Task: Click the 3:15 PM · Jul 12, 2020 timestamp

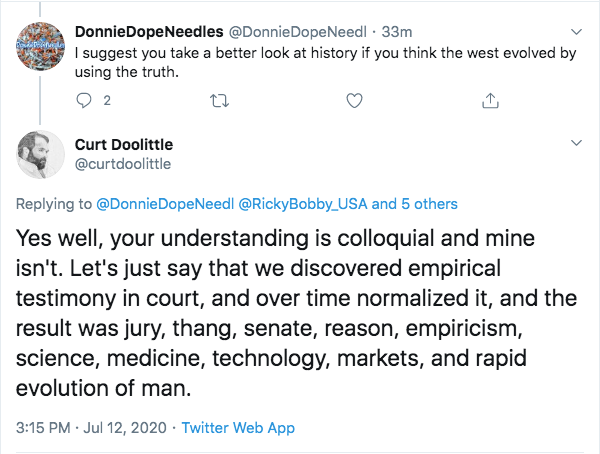Action: click(x=87, y=427)
